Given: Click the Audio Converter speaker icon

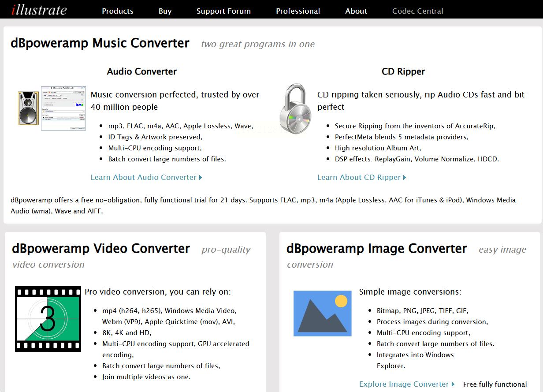Looking at the screenshot, I should (x=28, y=108).
